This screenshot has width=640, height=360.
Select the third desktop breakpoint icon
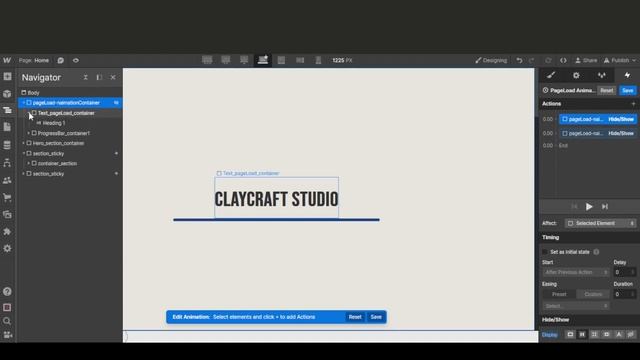point(244,60)
